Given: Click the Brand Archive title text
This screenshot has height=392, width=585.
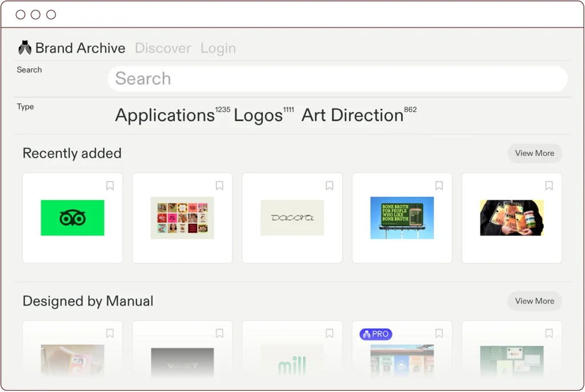Looking at the screenshot, I should pyautogui.click(x=80, y=48).
